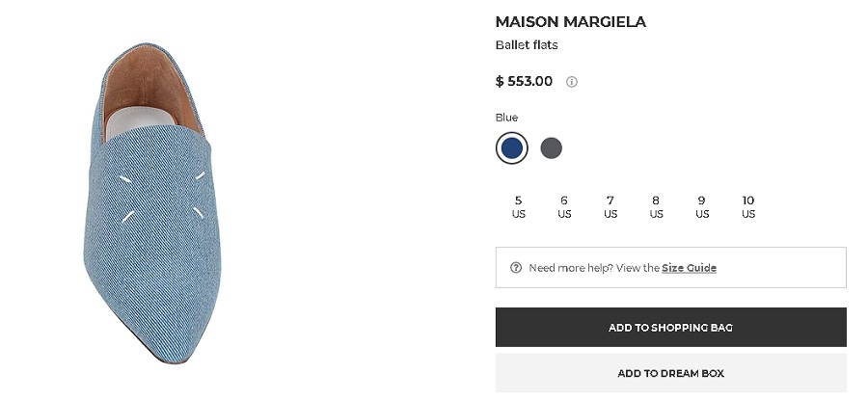Click the price info icon

click(572, 82)
